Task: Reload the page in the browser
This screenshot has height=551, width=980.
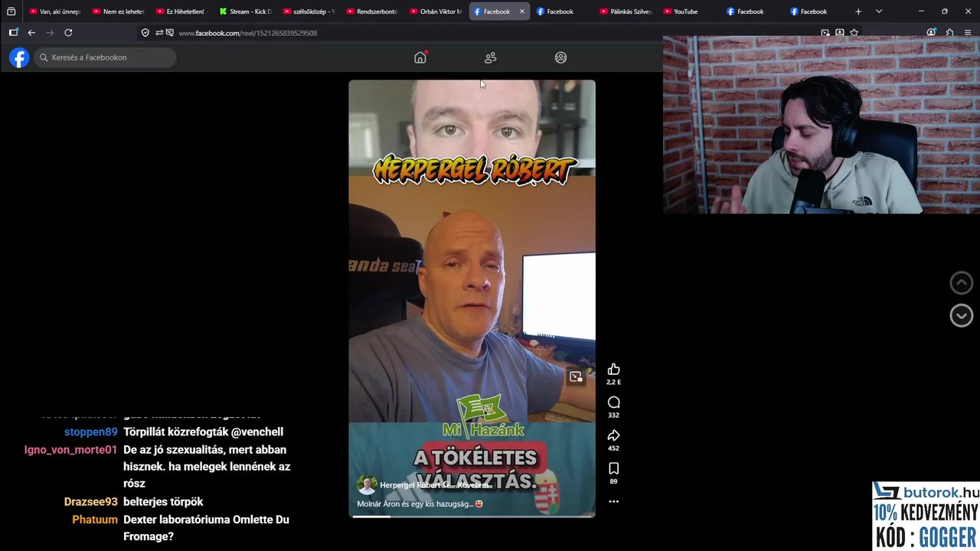Action: pos(68,33)
